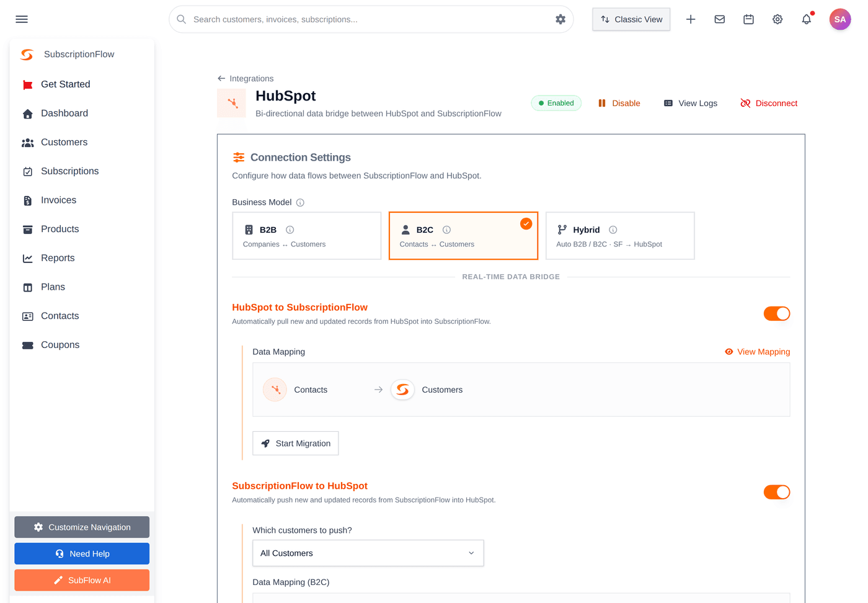Viewport: 868px width, 603px height.
Task: Toggle HubSpot to SubscriptionFlow sync switch
Action: [x=777, y=314]
